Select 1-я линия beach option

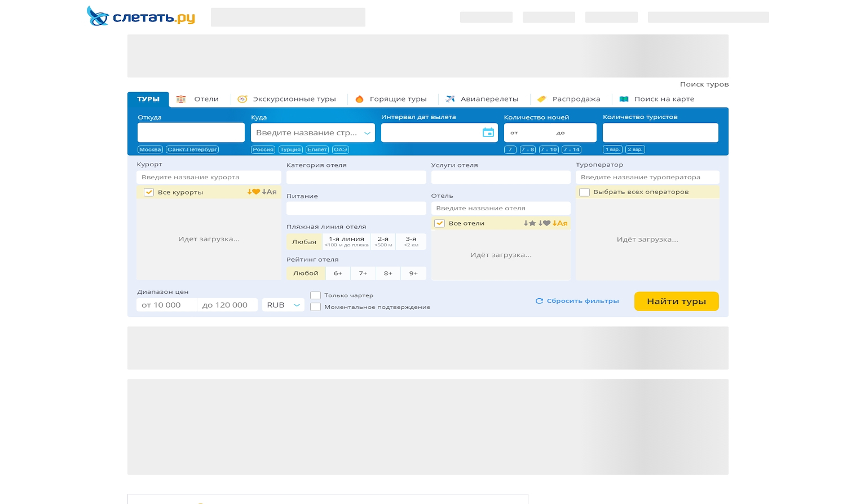347,242
